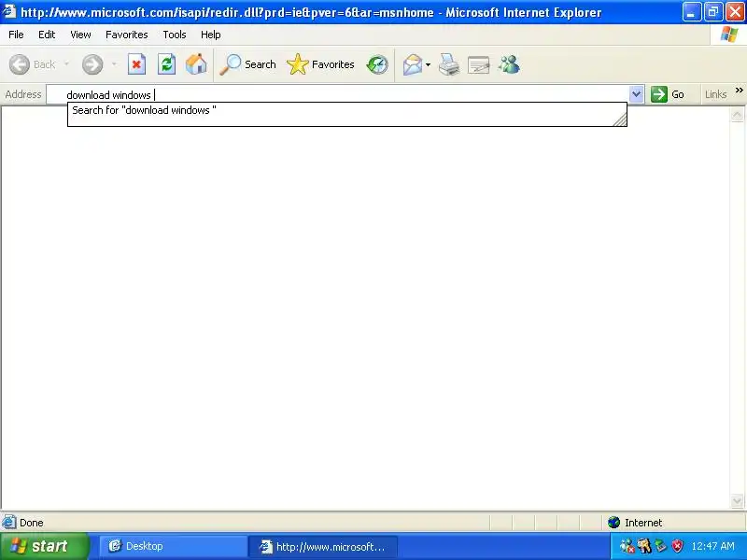Screen dimensions: 747x560
Task: Open the Windows start button
Action: point(44,546)
